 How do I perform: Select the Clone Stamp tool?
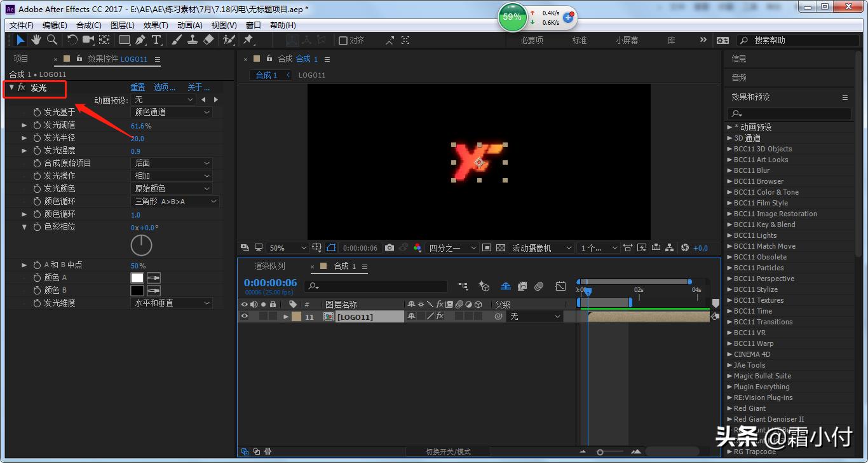[193, 40]
